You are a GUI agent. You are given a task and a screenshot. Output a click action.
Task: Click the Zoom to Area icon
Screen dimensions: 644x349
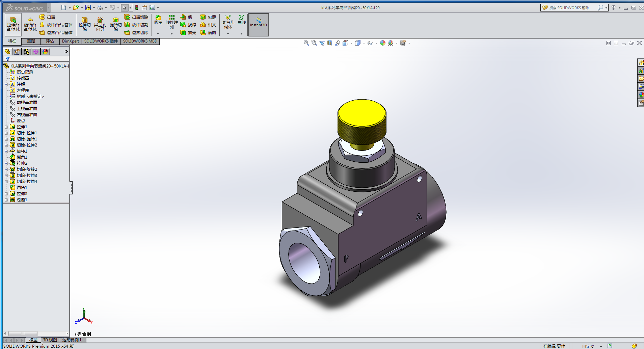(x=314, y=43)
